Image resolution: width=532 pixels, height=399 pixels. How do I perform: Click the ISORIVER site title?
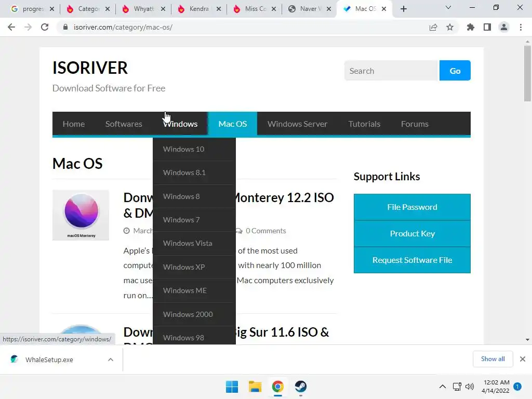tap(90, 68)
